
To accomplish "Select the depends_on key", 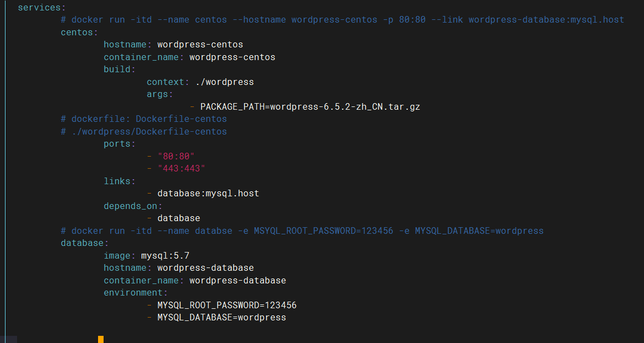I will coord(129,206).
